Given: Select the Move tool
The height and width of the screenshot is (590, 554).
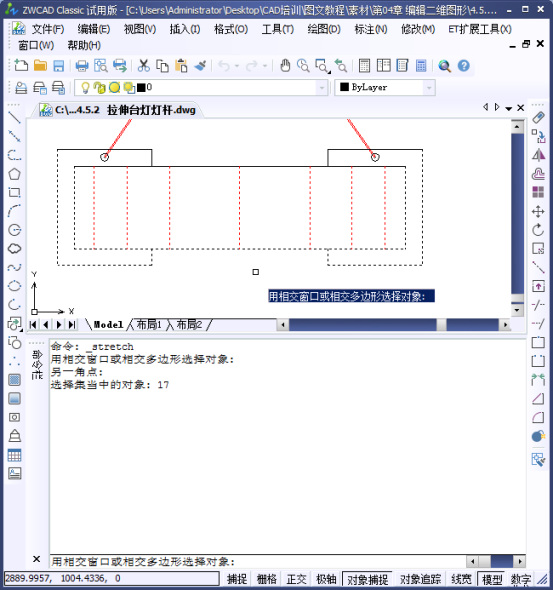Looking at the screenshot, I should click(x=538, y=211).
